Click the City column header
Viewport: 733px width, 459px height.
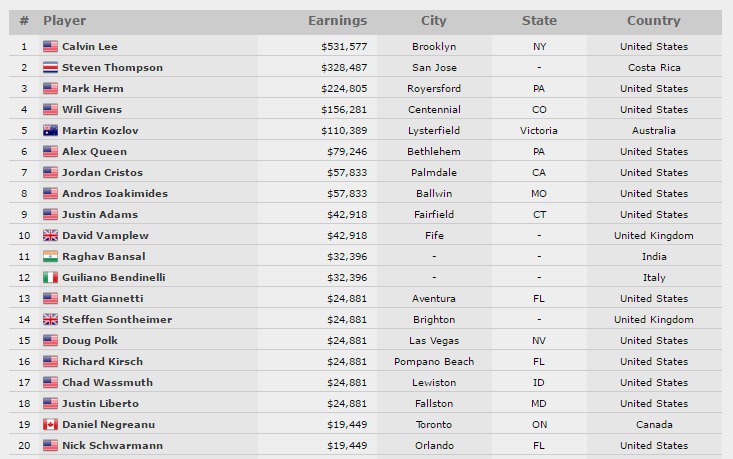(x=433, y=21)
